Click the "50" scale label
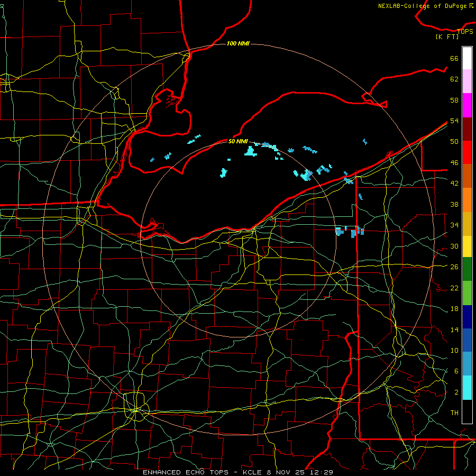Screen dimensions: 476x476 (454, 142)
